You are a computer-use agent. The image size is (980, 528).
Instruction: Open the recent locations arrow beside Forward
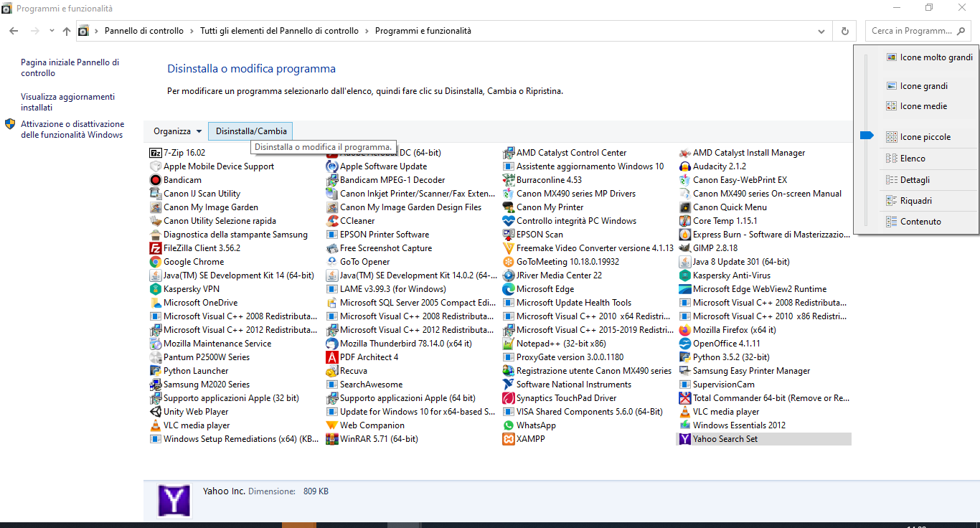[x=52, y=32]
